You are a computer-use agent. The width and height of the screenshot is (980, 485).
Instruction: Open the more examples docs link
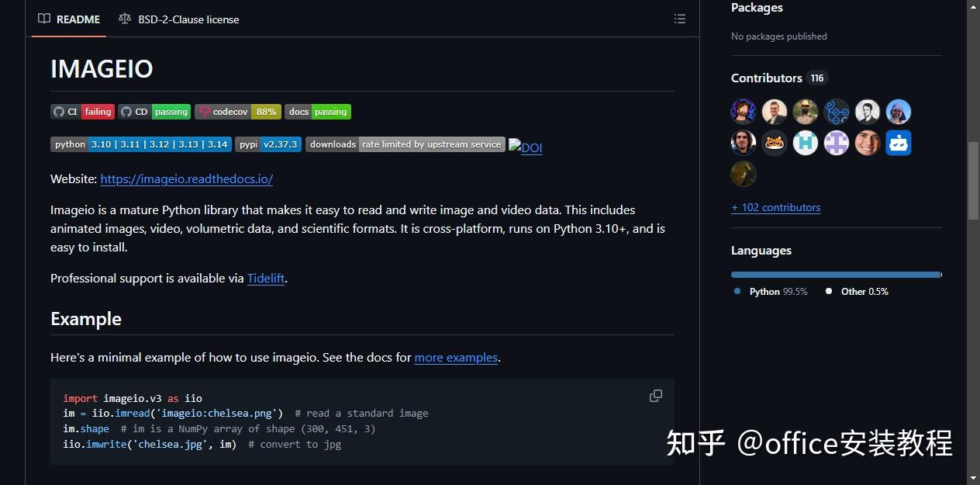click(456, 357)
